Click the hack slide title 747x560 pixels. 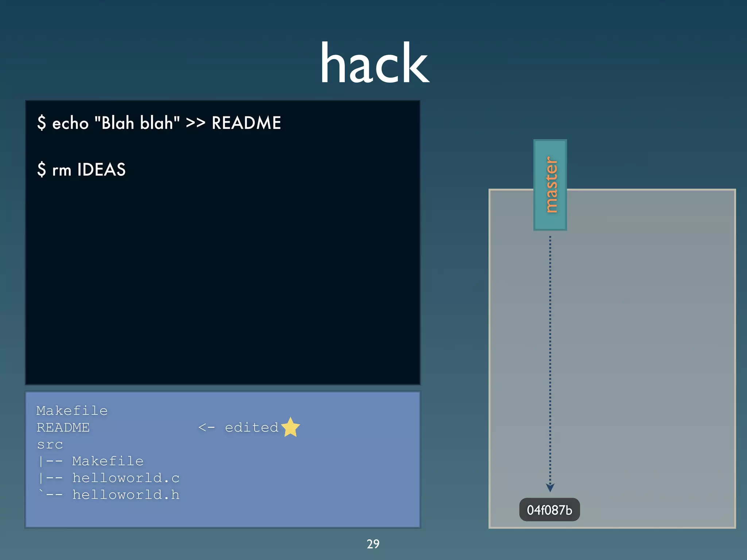point(374,63)
